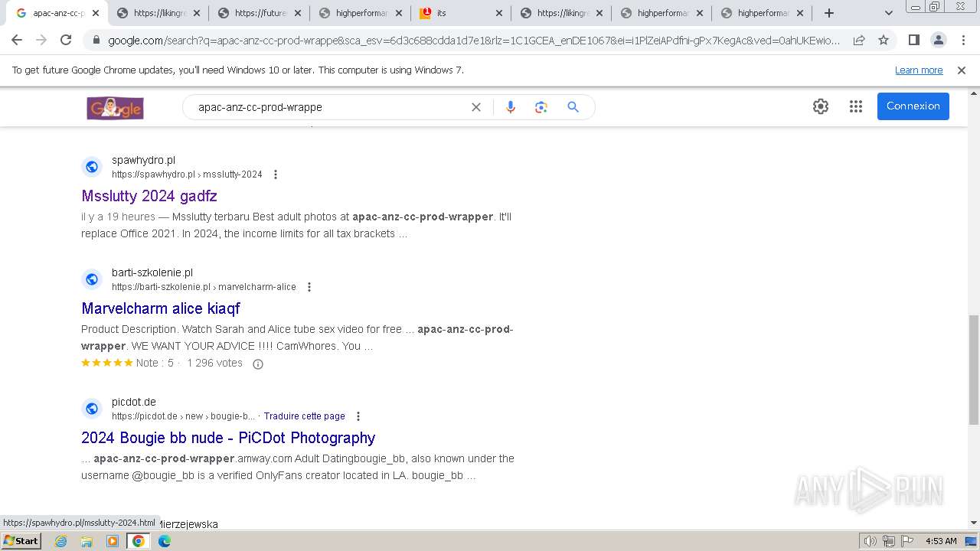
Task: Click the picdot.de favicon globe
Action: (x=92, y=409)
